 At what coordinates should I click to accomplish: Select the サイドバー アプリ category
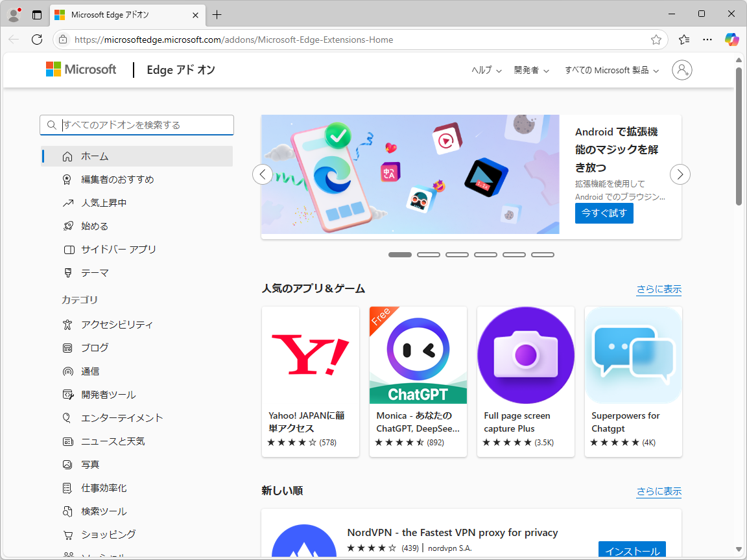click(120, 249)
